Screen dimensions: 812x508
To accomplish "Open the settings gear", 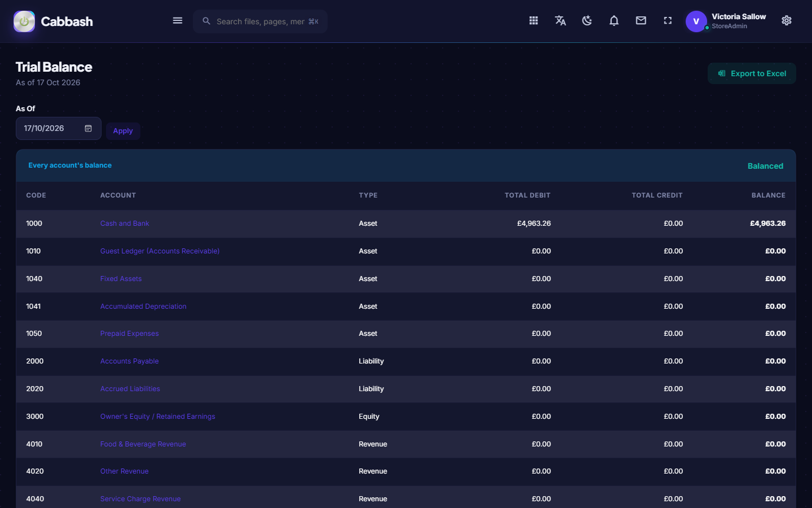I will [x=787, y=21].
